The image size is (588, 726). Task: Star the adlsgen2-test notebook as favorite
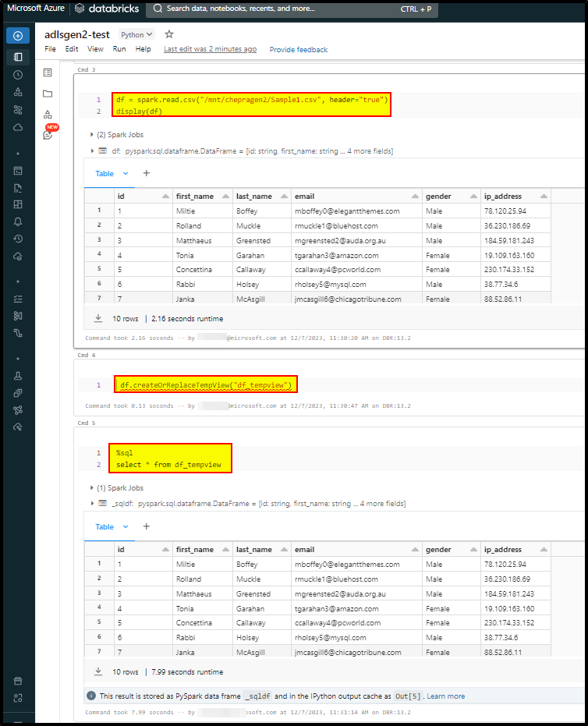[169, 34]
